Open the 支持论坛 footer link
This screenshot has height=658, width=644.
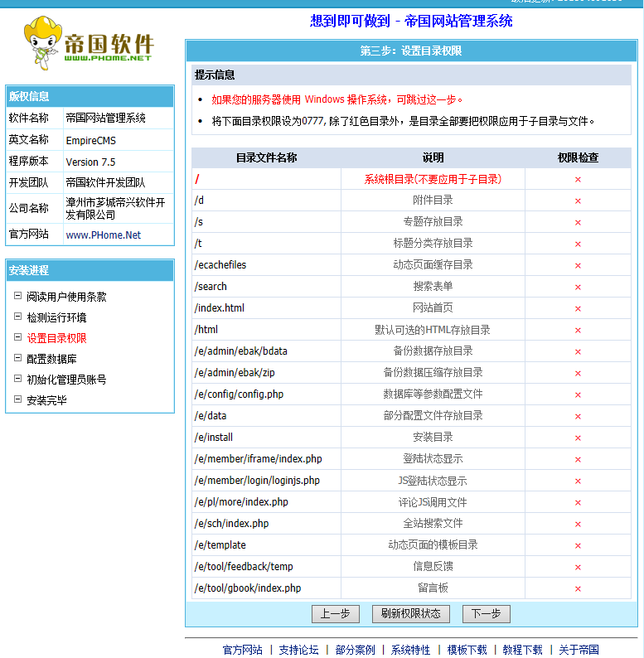pos(298,650)
